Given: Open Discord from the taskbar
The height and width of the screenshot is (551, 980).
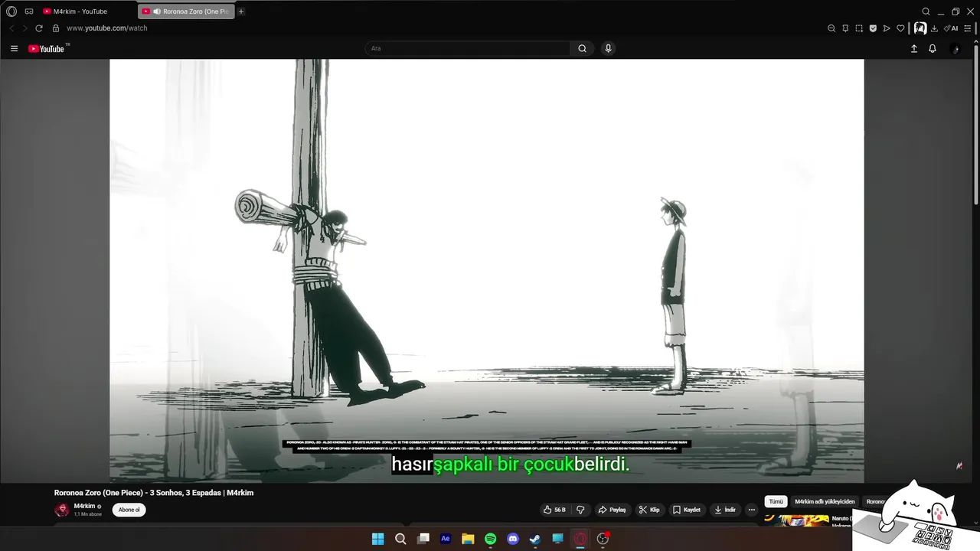Looking at the screenshot, I should pyautogui.click(x=513, y=539).
